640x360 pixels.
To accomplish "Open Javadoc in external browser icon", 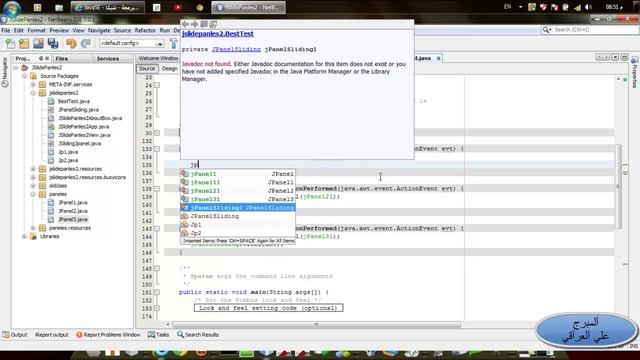I will point(204,24).
